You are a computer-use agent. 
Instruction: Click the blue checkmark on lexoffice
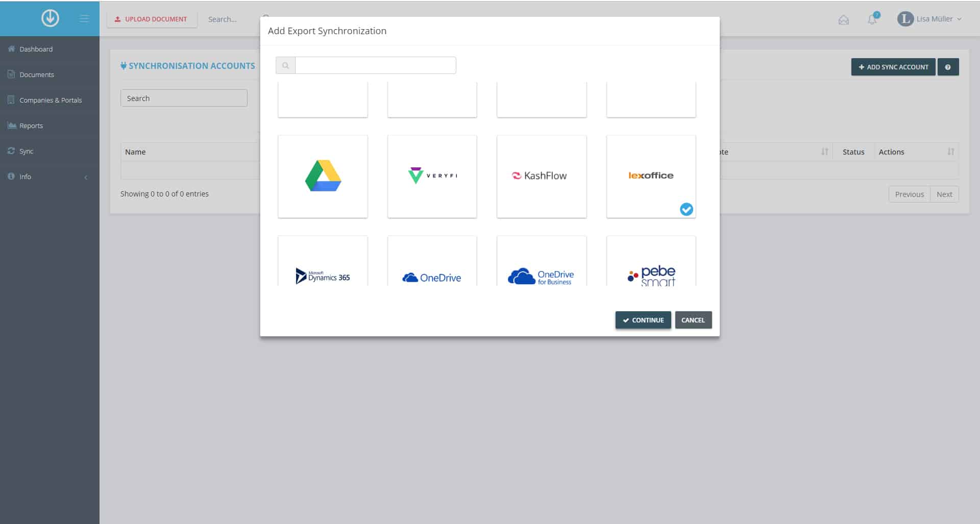[x=687, y=209]
